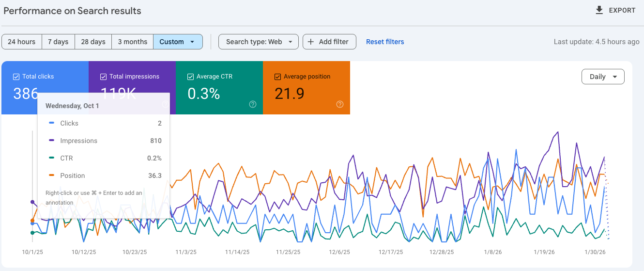Open the Daily granularity dropdown
644x271 pixels.
[603, 77]
